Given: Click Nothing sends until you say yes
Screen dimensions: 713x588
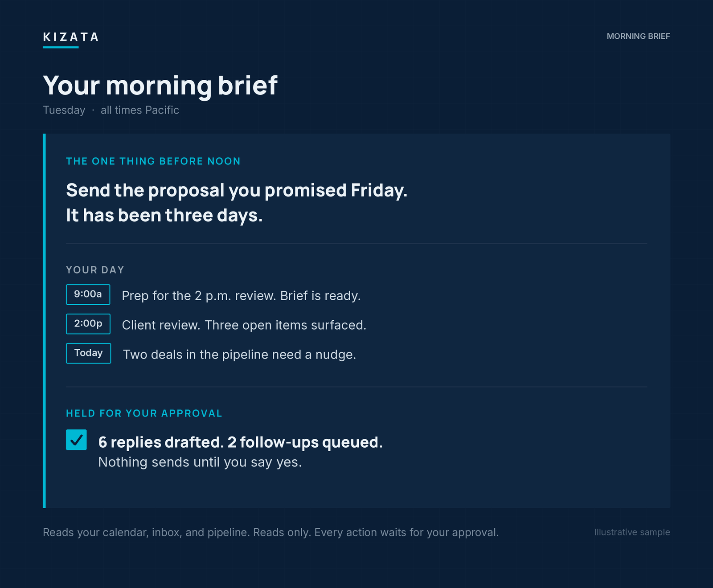Looking at the screenshot, I should [200, 462].
